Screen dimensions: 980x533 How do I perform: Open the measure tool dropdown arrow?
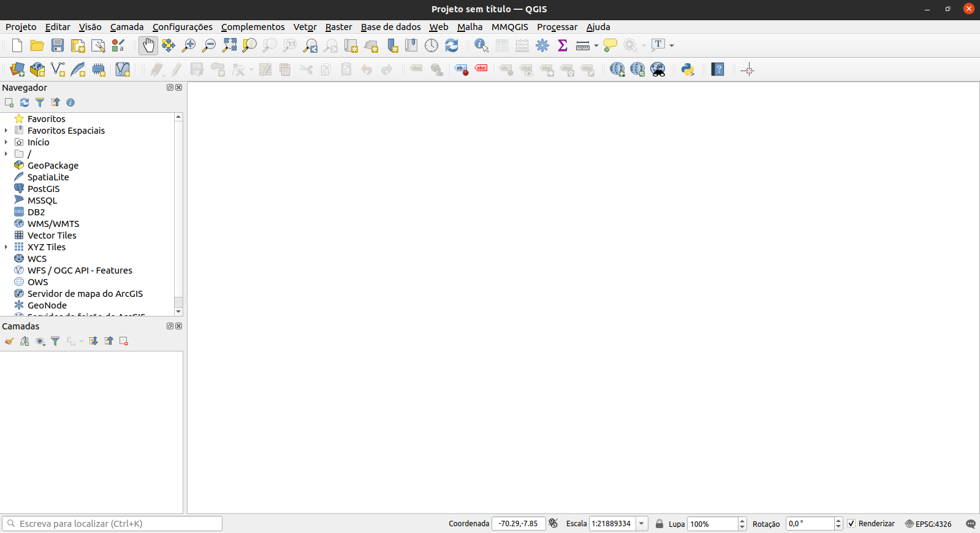pyautogui.click(x=596, y=45)
